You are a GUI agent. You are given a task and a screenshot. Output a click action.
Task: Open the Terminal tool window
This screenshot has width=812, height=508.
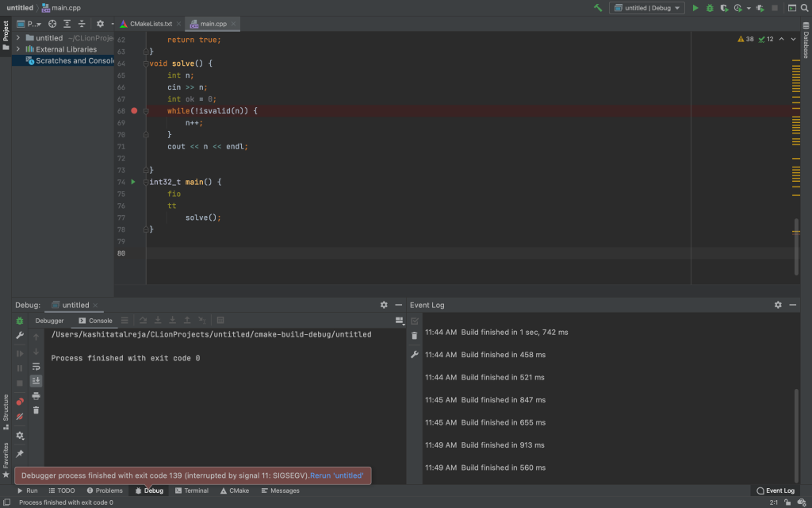[192, 491]
